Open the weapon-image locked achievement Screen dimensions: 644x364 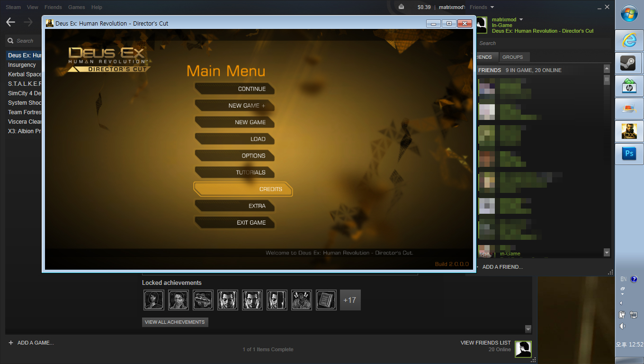203,300
